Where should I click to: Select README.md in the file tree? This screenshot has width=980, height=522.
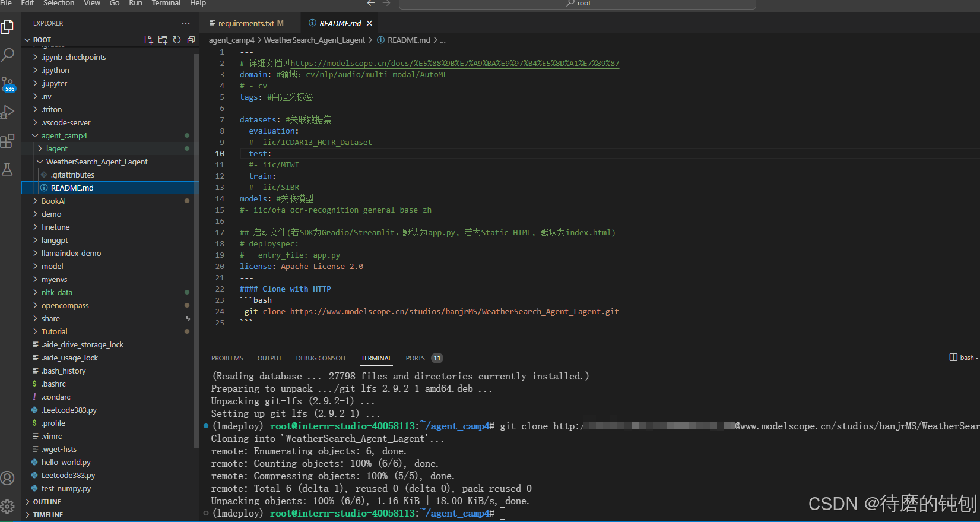pyautogui.click(x=110, y=188)
